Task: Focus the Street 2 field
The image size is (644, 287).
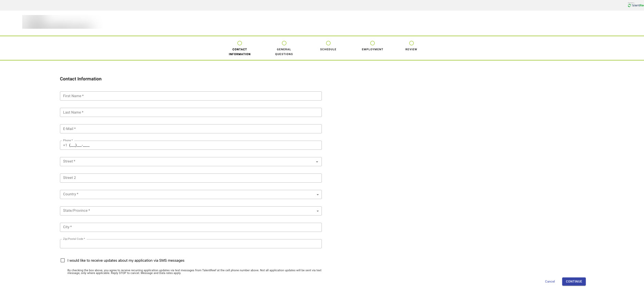Action: (191, 178)
